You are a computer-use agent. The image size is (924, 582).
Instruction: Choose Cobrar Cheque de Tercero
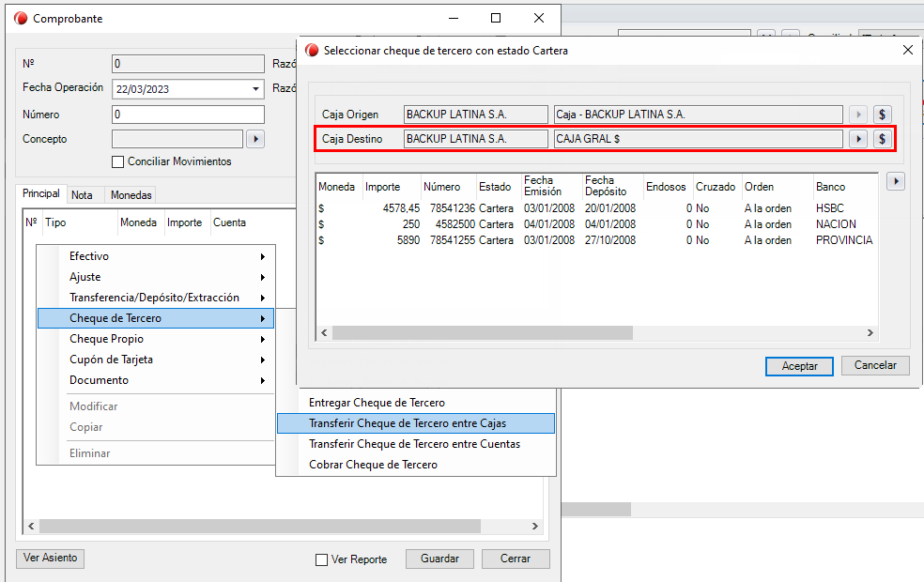(x=416, y=465)
